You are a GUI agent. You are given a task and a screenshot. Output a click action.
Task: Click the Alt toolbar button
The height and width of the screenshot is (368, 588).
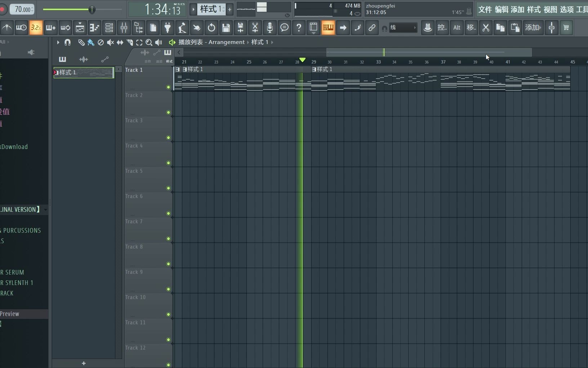point(457,27)
